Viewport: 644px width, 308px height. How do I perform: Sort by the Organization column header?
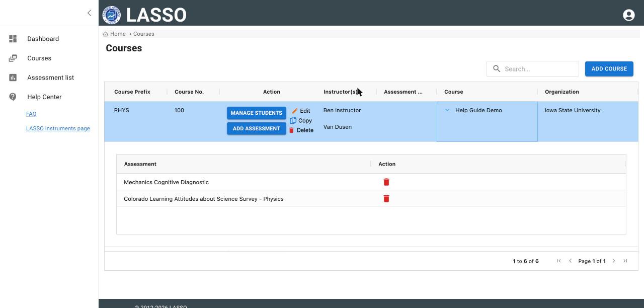(x=562, y=92)
